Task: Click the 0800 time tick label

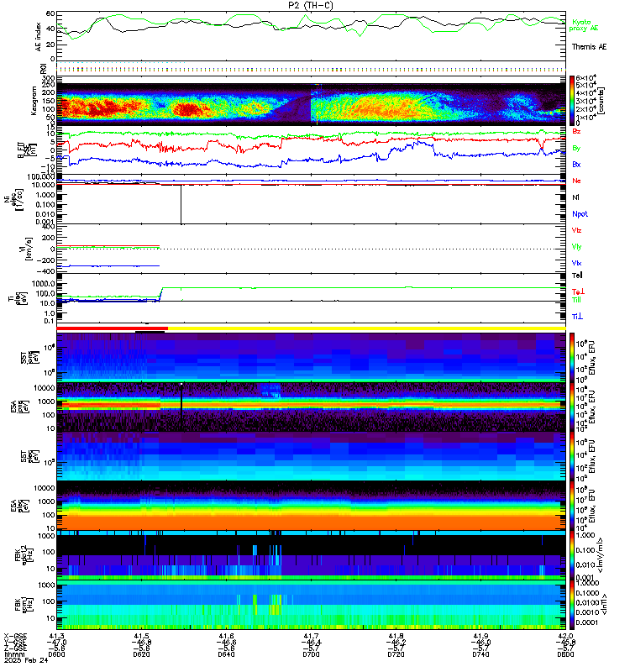Action: point(565,654)
